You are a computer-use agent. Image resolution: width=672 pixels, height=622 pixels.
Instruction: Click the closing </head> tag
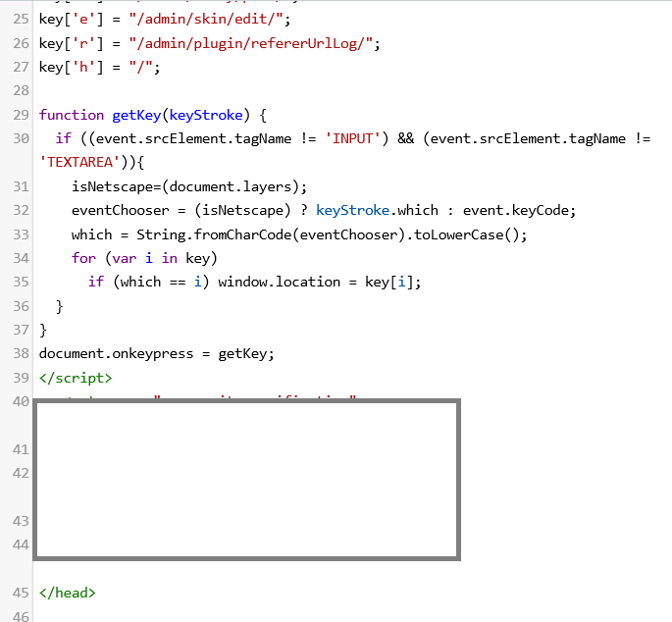68,593
